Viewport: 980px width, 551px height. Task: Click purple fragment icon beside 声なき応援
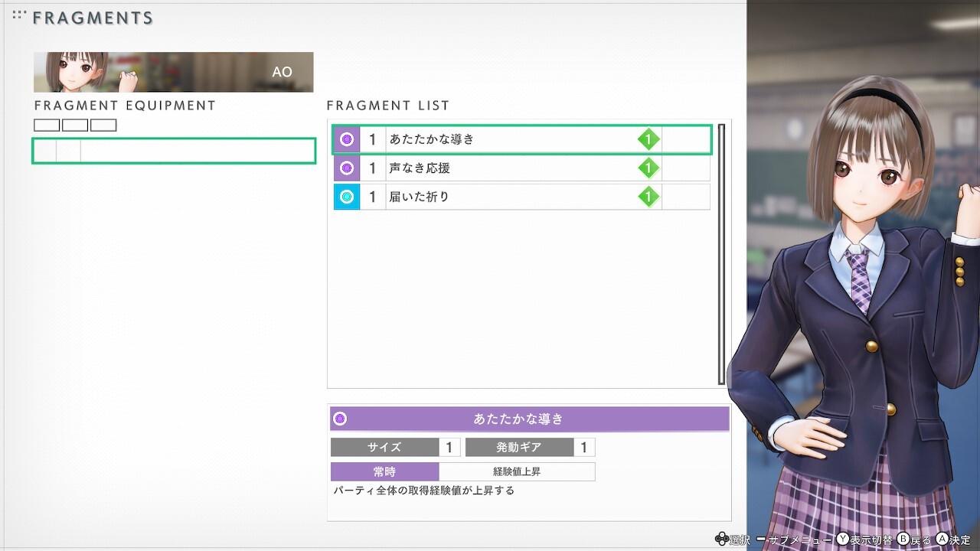tap(347, 168)
